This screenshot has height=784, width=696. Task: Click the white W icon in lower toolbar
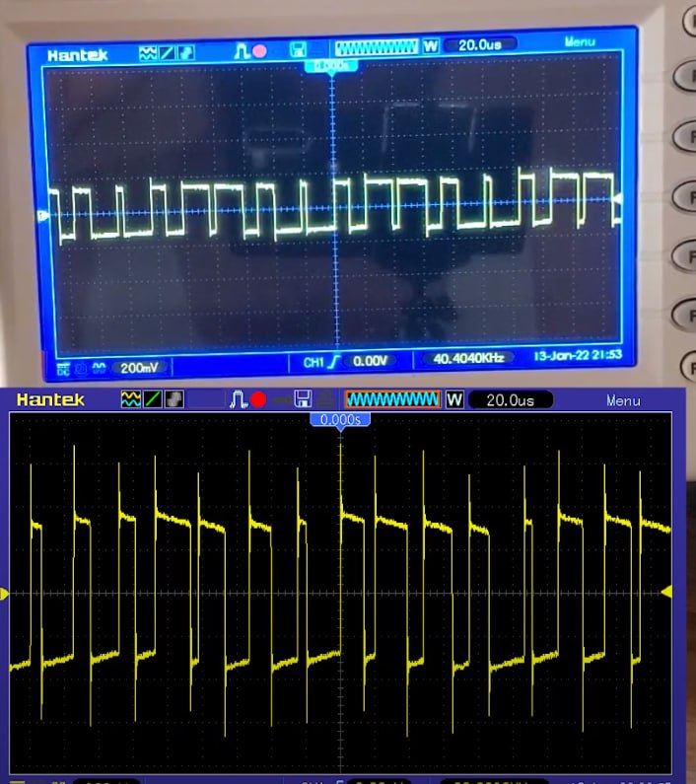coord(454,399)
